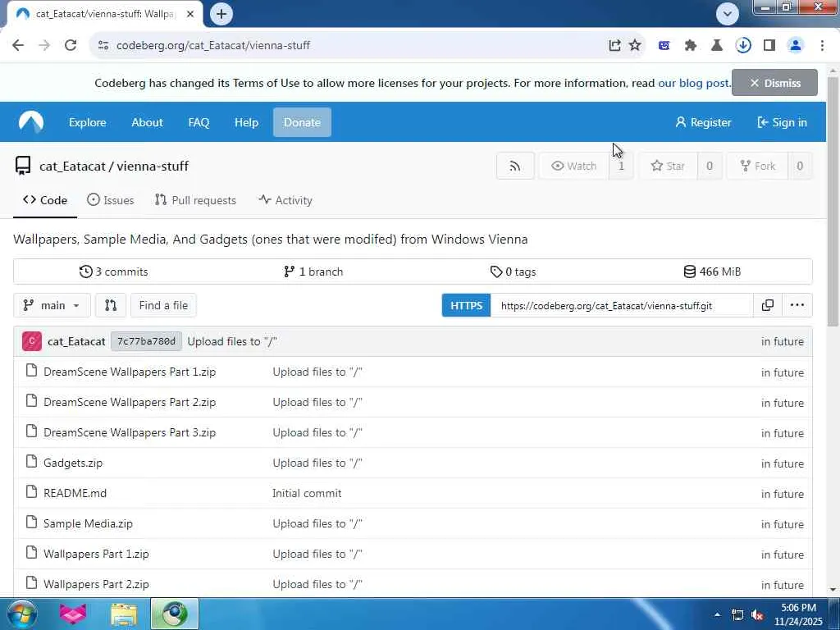Click the cat_Eatacat avatar in commit row
The width and height of the screenshot is (840, 630).
pyautogui.click(x=32, y=341)
